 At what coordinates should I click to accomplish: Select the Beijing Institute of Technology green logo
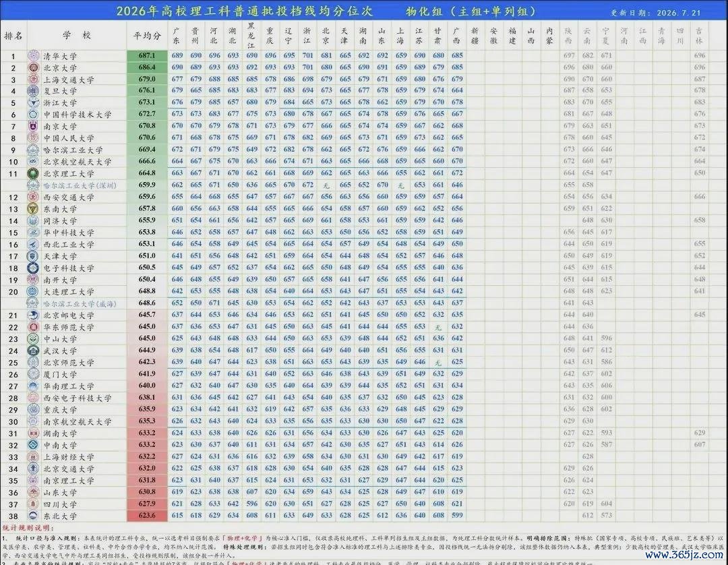coord(33,174)
